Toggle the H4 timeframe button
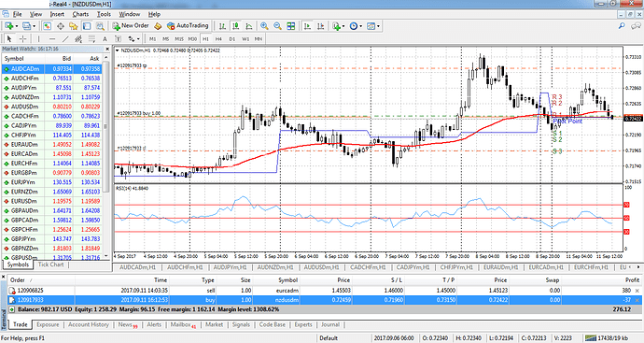Image resolution: width=644 pixels, height=343 pixels. click(x=218, y=38)
